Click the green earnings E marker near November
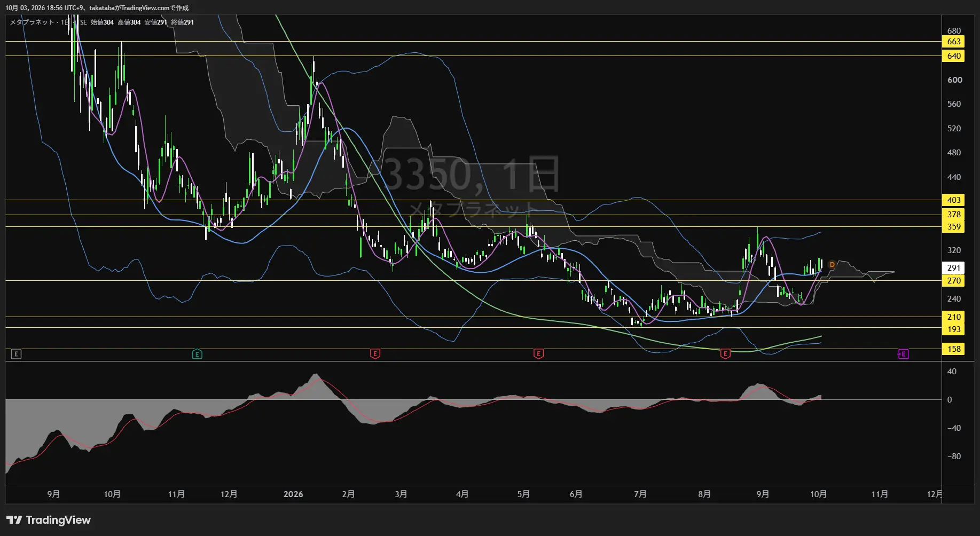The height and width of the screenshot is (536, 980). pyautogui.click(x=197, y=354)
